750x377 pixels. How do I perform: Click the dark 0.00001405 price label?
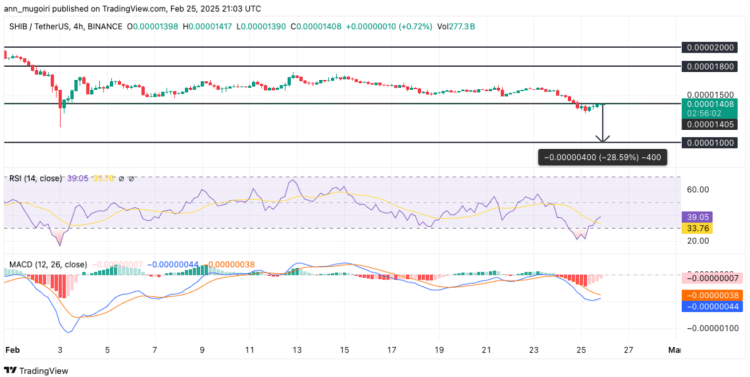[x=710, y=125]
